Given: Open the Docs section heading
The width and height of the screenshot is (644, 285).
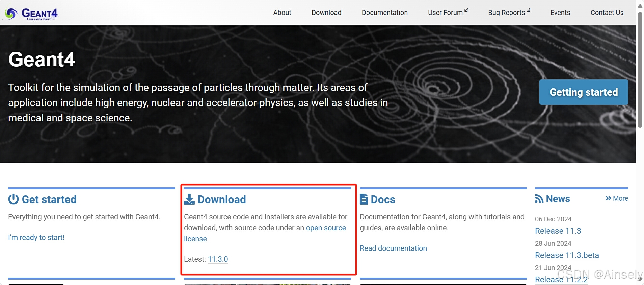Looking at the screenshot, I should [x=383, y=199].
